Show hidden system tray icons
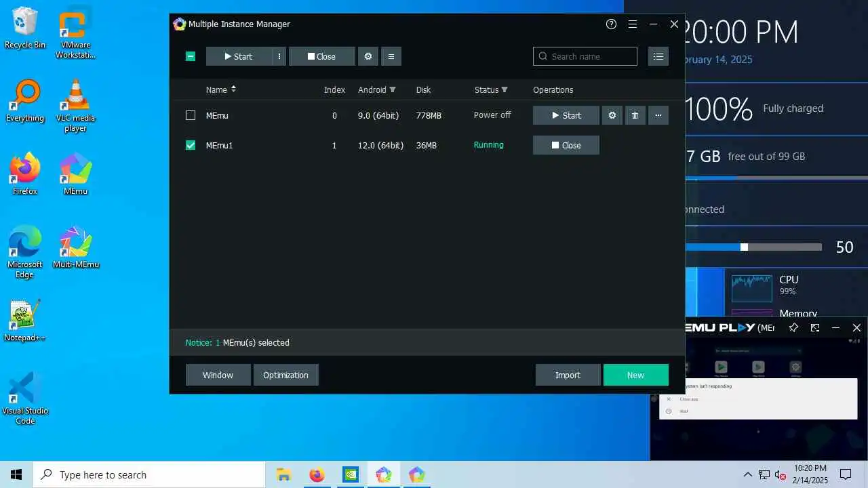The image size is (868, 488). pyautogui.click(x=748, y=474)
